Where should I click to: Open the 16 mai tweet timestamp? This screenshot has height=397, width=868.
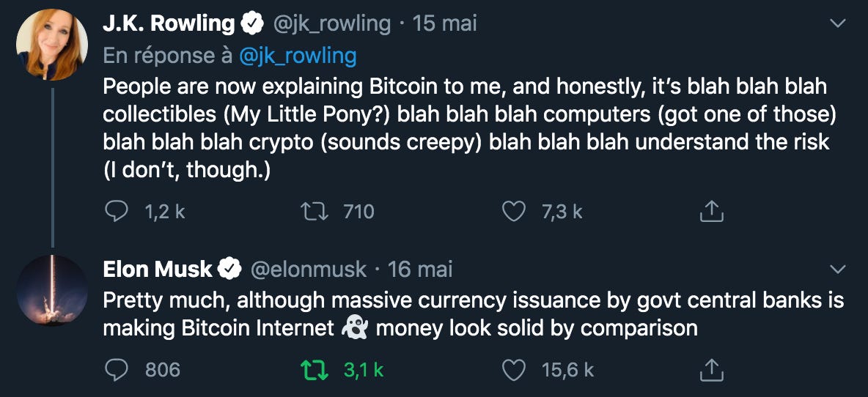420,270
